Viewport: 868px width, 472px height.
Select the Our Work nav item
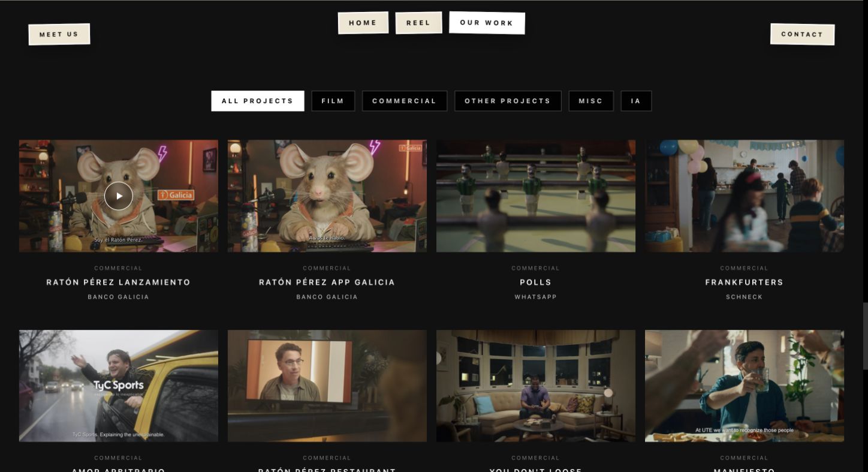pyautogui.click(x=487, y=23)
